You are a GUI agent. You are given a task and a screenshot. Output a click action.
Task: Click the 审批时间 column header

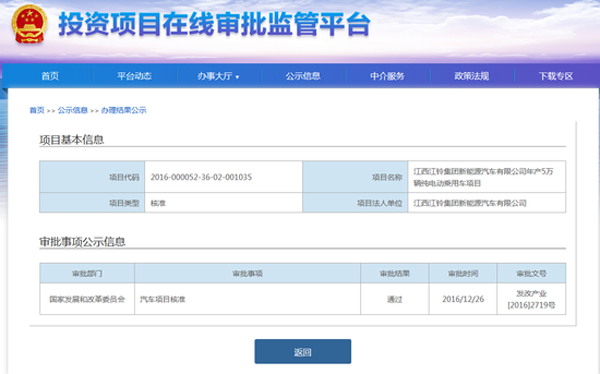tap(463, 273)
